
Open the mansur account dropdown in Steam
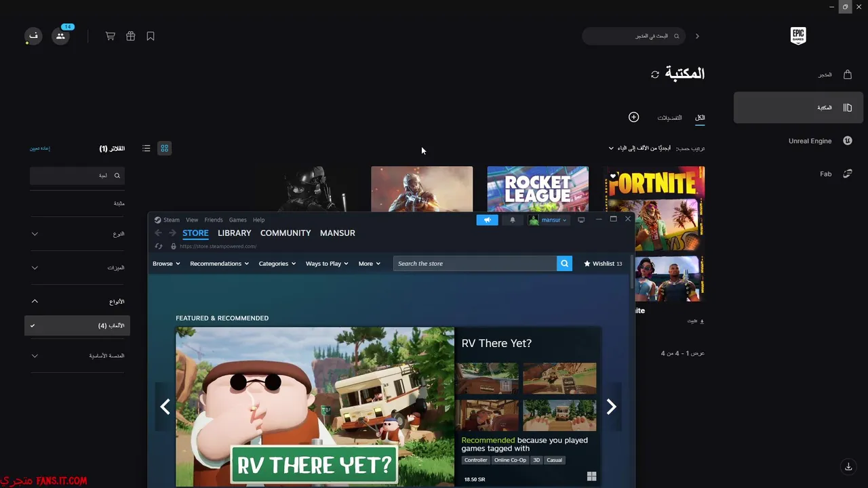[548, 220]
